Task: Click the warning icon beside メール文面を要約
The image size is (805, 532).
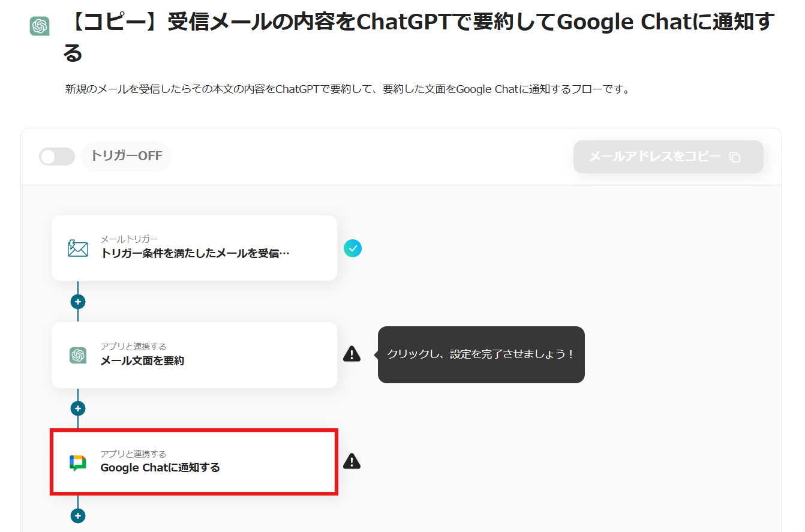Action: pyautogui.click(x=352, y=354)
